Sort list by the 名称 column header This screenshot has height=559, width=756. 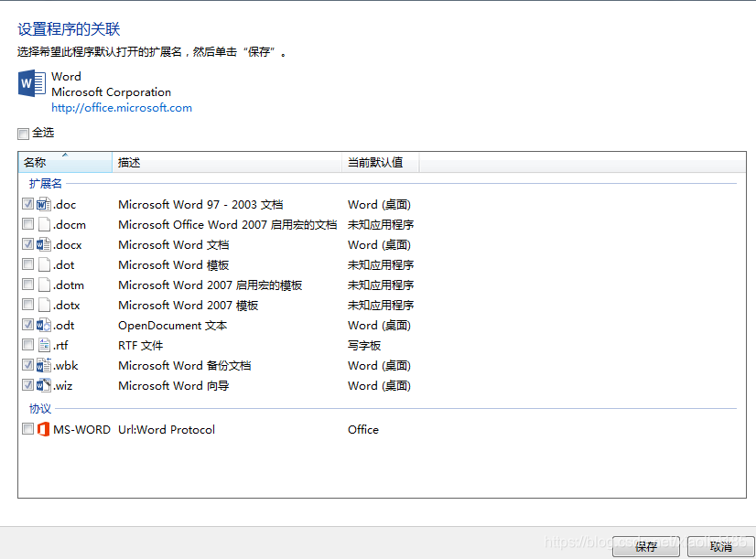pyautogui.click(x=65, y=163)
